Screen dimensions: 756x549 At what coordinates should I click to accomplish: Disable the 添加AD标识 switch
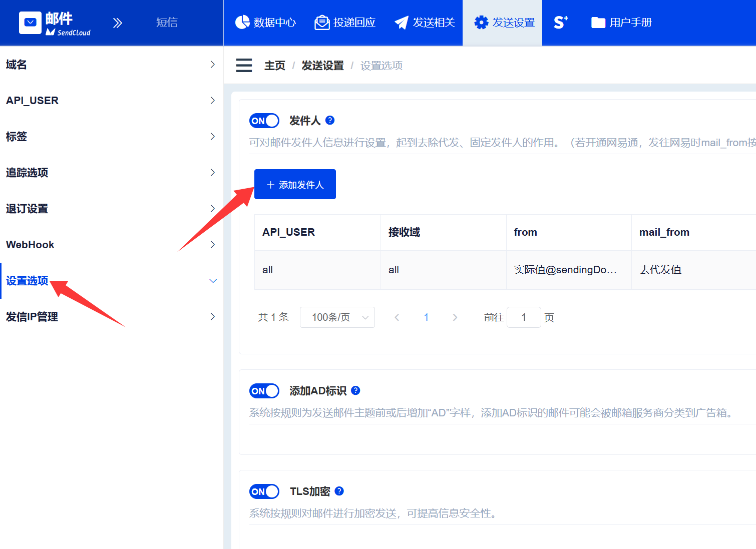pyautogui.click(x=264, y=391)
